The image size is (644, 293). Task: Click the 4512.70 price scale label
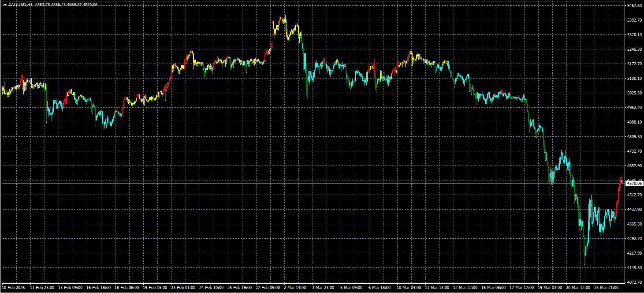point(634,195)
